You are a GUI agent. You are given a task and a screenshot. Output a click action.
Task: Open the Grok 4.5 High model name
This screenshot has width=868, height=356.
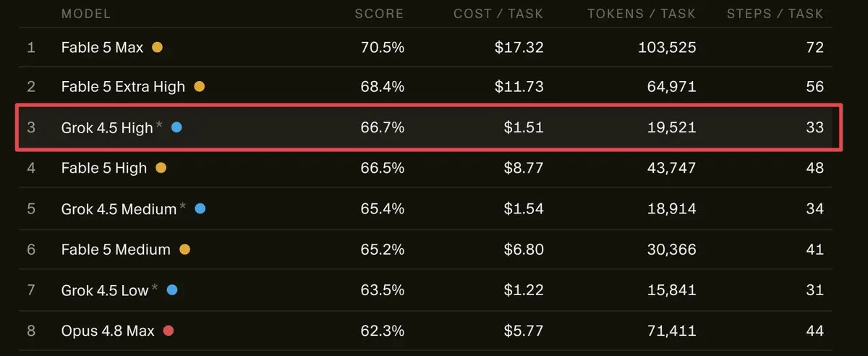[107, 127]
